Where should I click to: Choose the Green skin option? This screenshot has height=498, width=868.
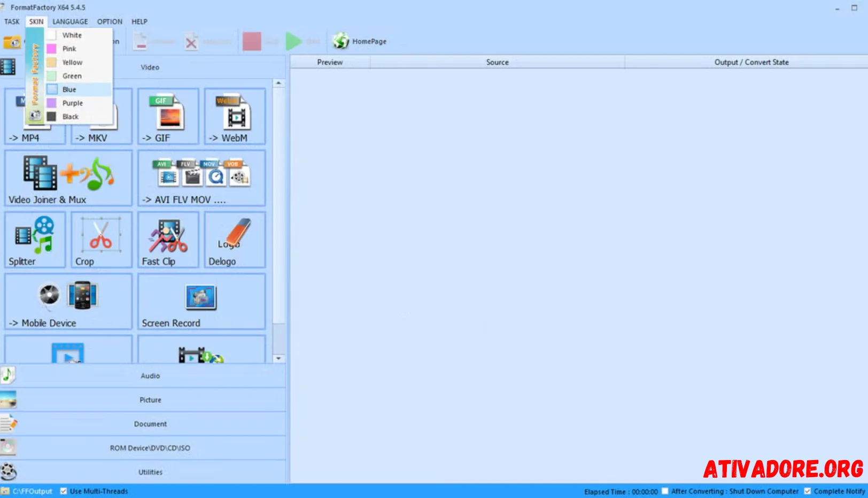point(79,76)
